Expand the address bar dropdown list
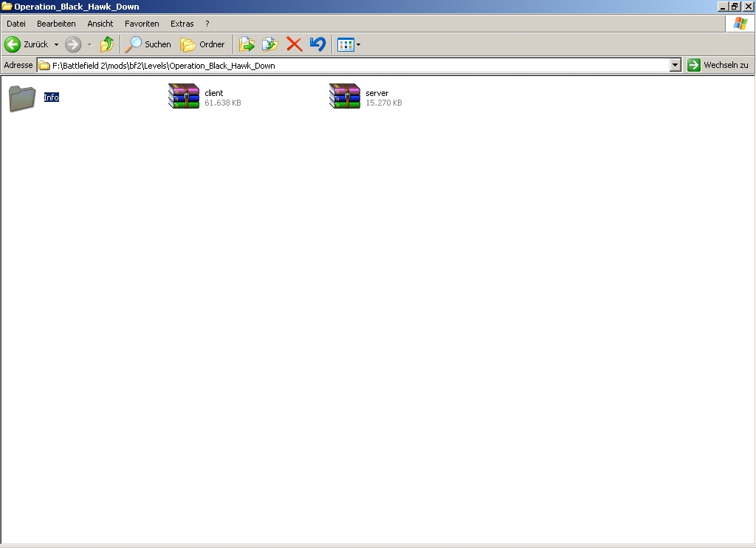The image size is (756, 548). point(675,65)
